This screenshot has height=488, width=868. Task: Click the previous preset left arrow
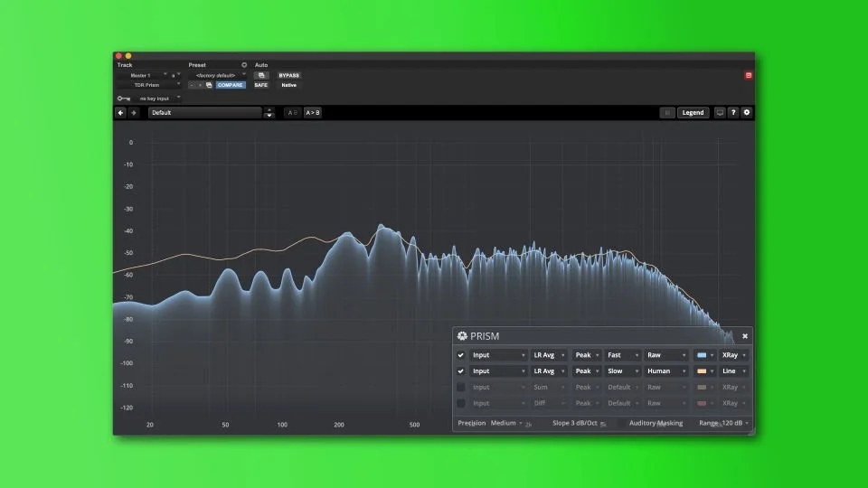120,112
